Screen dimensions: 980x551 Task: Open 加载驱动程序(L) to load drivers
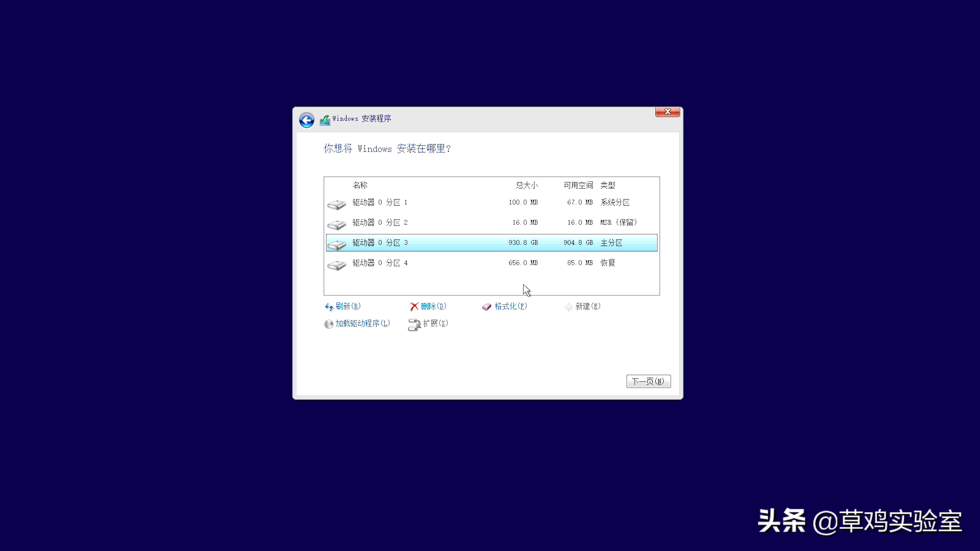tap(362, 324)
